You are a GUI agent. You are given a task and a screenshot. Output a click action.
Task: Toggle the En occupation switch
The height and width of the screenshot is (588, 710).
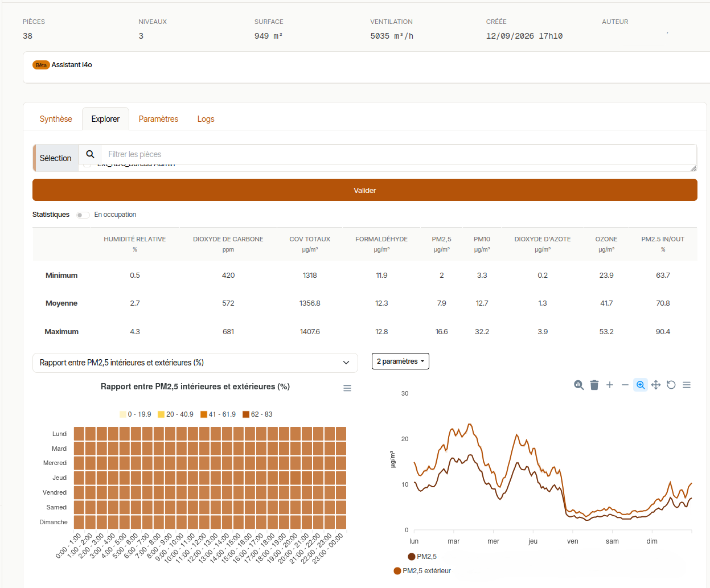tap(83, 215)
